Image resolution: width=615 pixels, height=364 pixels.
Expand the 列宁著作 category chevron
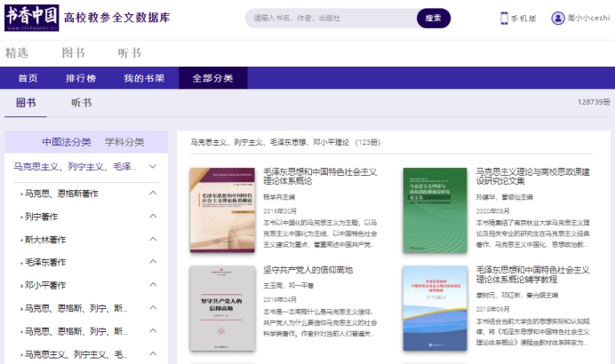(153, 216)
